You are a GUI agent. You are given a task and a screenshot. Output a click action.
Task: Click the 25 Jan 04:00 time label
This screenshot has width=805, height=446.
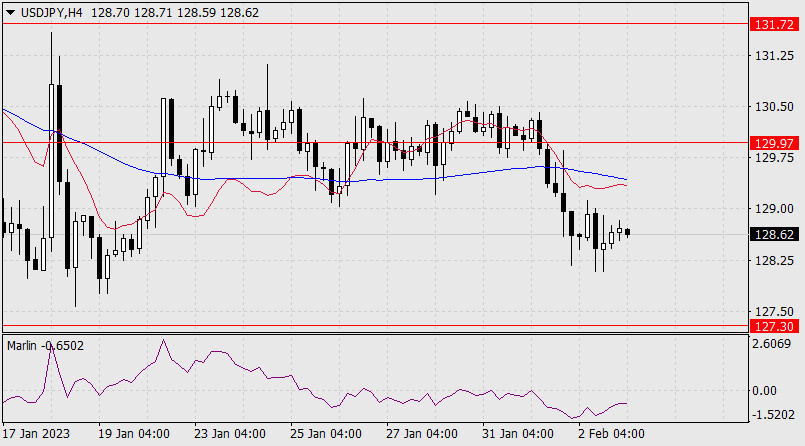click(x=325, y=434)
